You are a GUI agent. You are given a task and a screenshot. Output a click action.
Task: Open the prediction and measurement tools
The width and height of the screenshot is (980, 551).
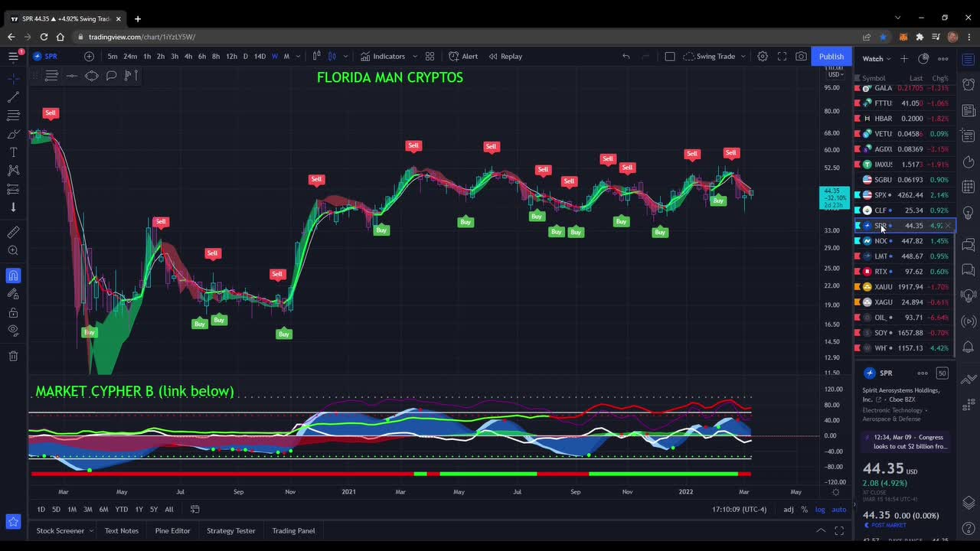[x=13, y=189]
